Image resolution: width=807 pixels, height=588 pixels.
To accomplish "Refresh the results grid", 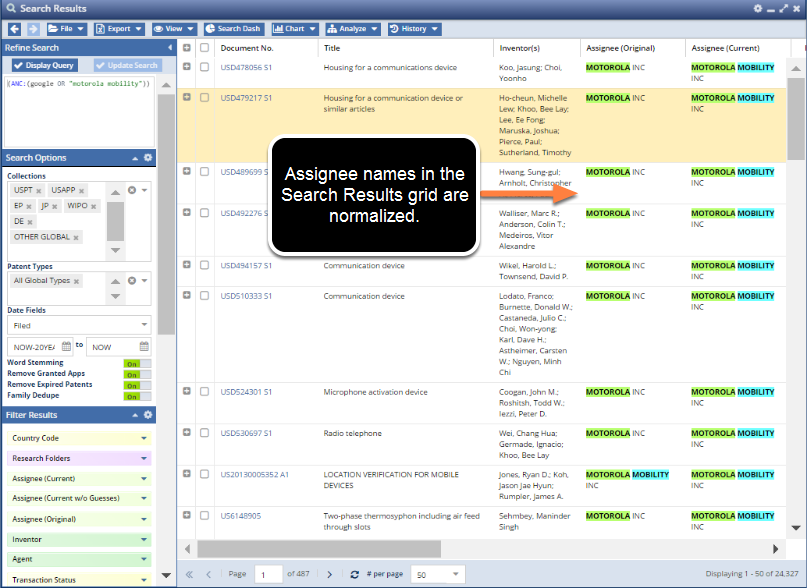I will (x=355, y=574).
